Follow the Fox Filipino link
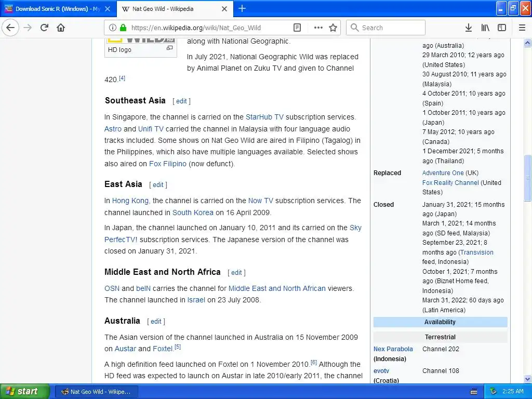 click(168, 164)
